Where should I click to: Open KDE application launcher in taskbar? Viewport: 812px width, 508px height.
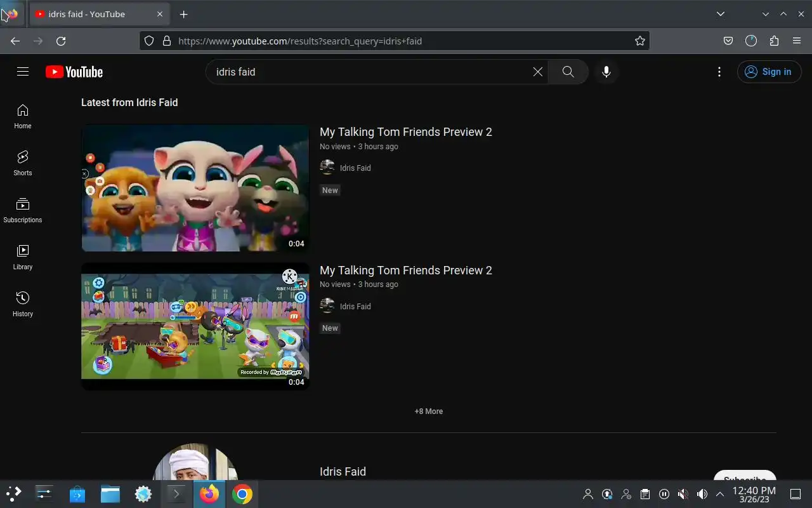point(14,494)
